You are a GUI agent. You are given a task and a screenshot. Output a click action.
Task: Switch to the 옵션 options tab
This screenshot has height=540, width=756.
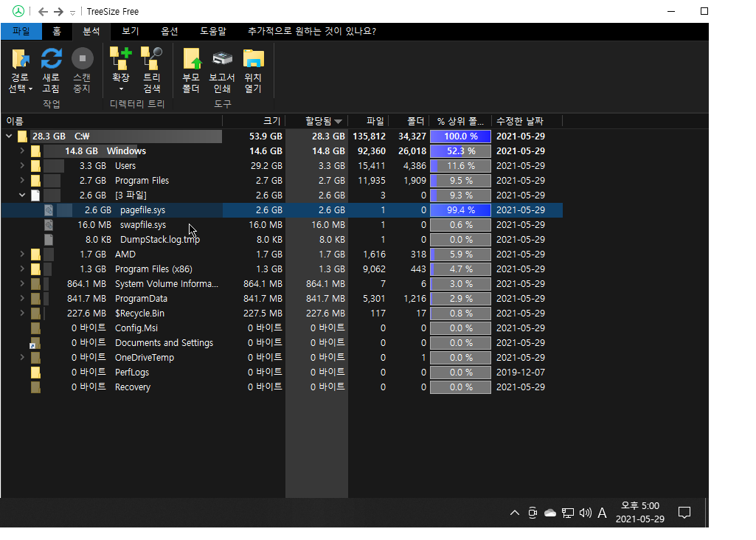(169, 31)
